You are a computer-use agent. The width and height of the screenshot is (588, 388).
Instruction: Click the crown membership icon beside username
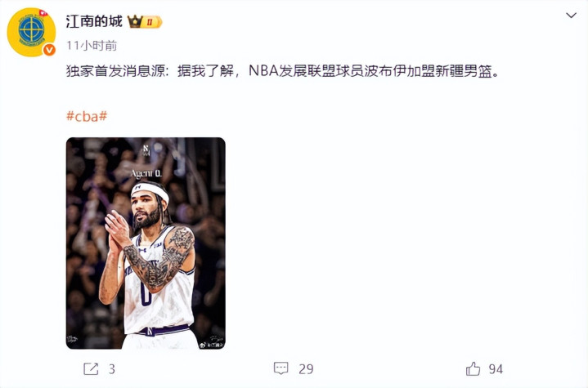tap(135, 22)
